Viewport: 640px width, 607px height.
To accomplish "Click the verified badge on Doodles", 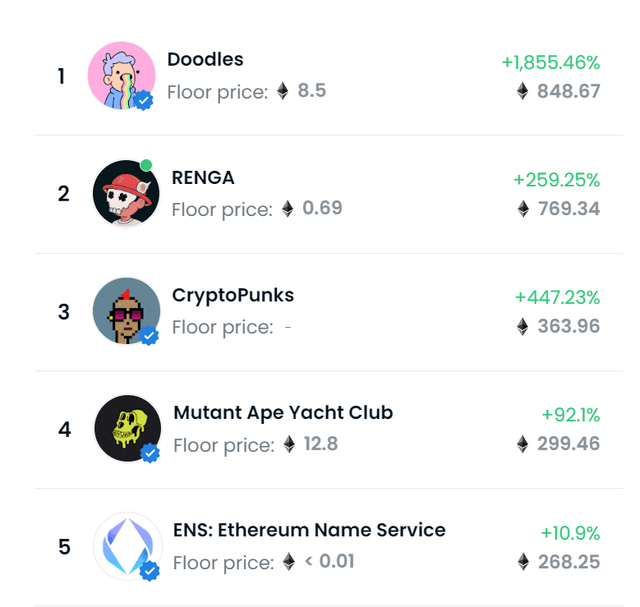I will (144, 100).
